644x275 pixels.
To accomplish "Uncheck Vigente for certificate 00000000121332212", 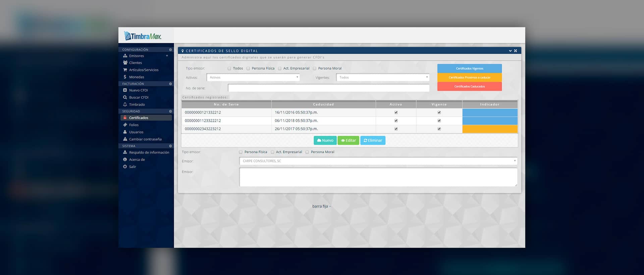I will pyautogui.click(x=439, y=112).
